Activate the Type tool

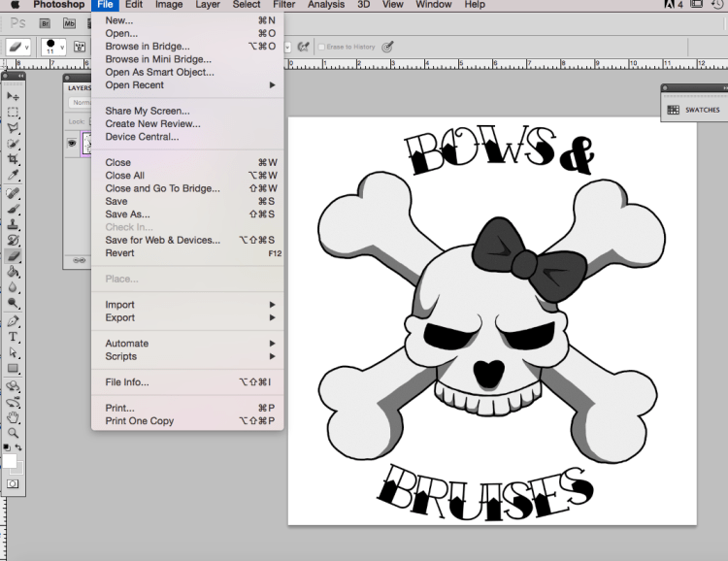pyautogui.click(x=13, y=337)
